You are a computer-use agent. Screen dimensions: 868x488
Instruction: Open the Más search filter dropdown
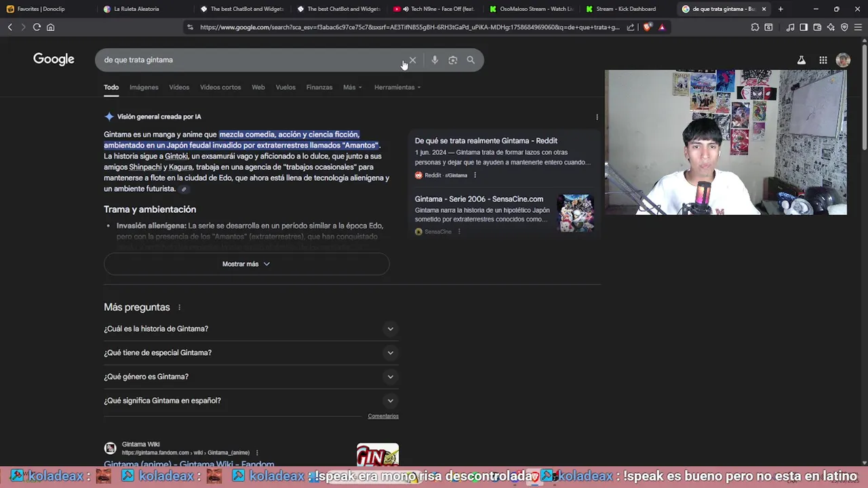(x=353, y=87)
